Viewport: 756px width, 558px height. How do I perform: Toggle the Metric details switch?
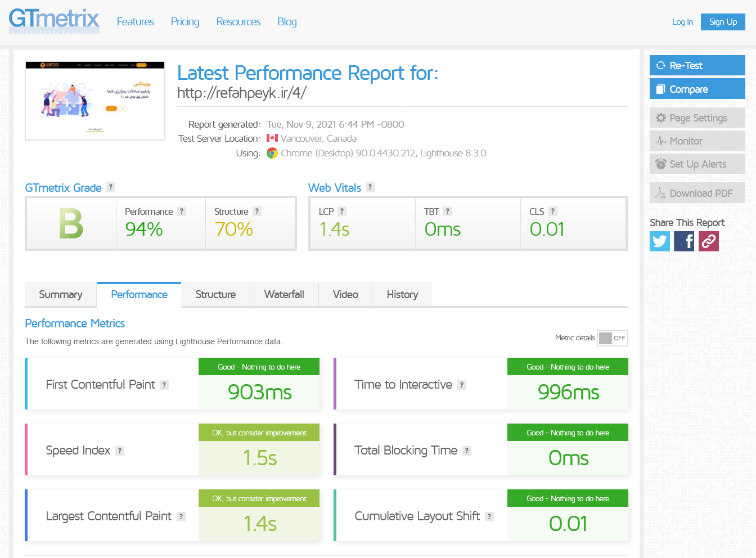point(612,338)
